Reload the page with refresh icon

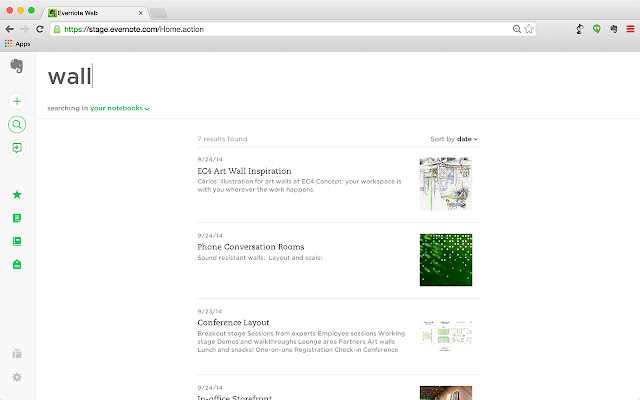(40, 29)
